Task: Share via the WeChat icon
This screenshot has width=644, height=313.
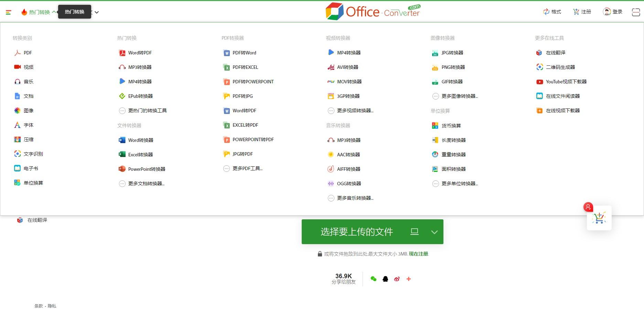Action: click(x=374, y=279)
